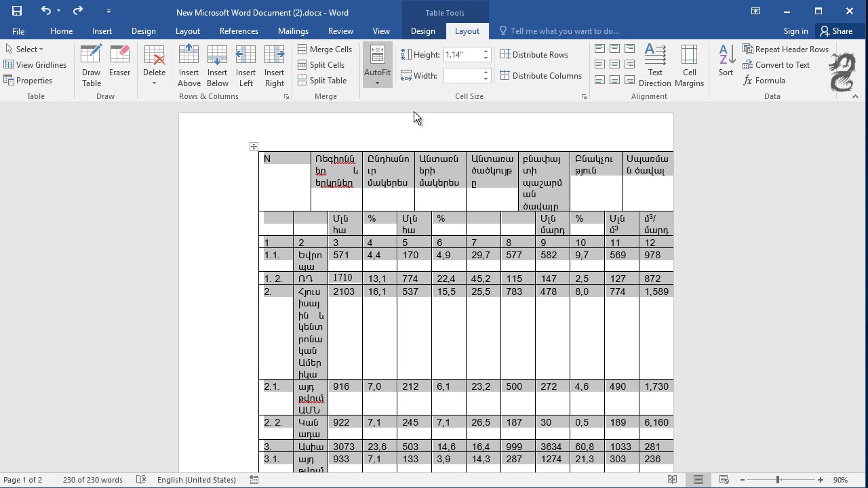Click the Share button
868x488 pixels.
point(836,31)
